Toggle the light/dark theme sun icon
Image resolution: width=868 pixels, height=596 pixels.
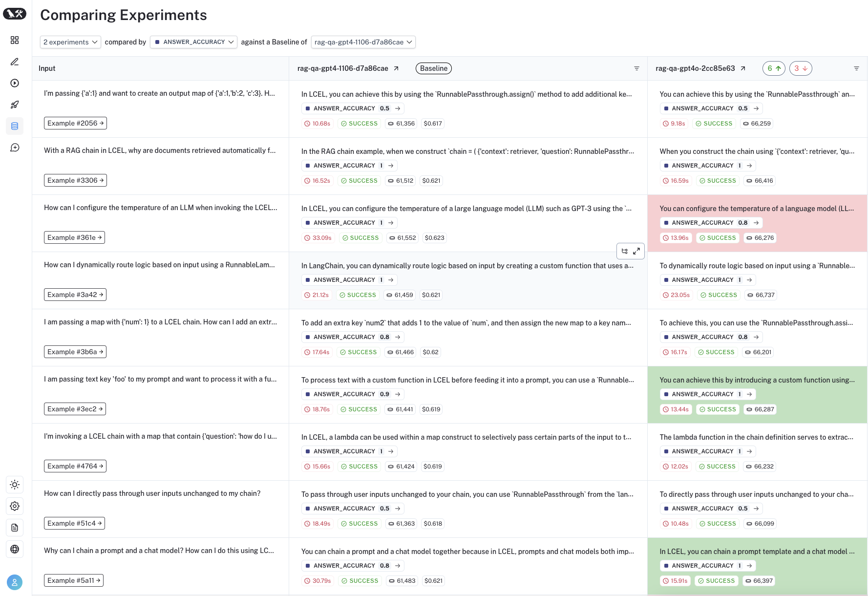tap(15, 485)
